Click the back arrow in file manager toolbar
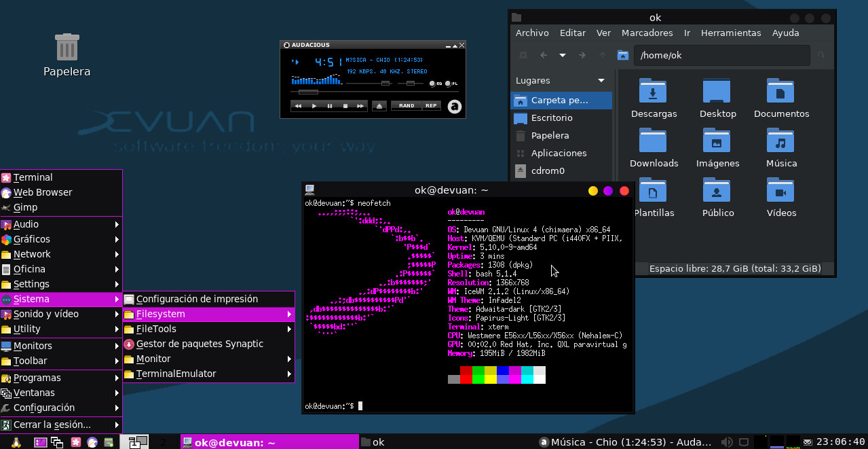 [544, 55]
